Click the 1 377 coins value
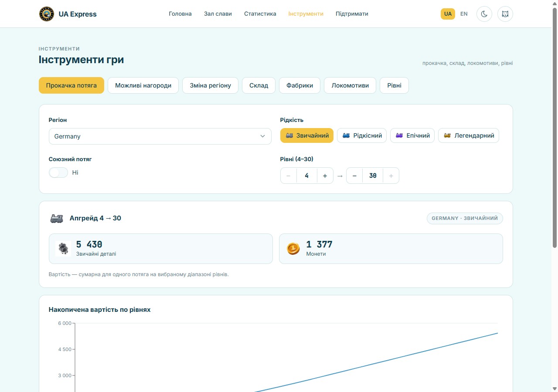The height and width of the screenshot is (392, 558). (x=319, y=244)
